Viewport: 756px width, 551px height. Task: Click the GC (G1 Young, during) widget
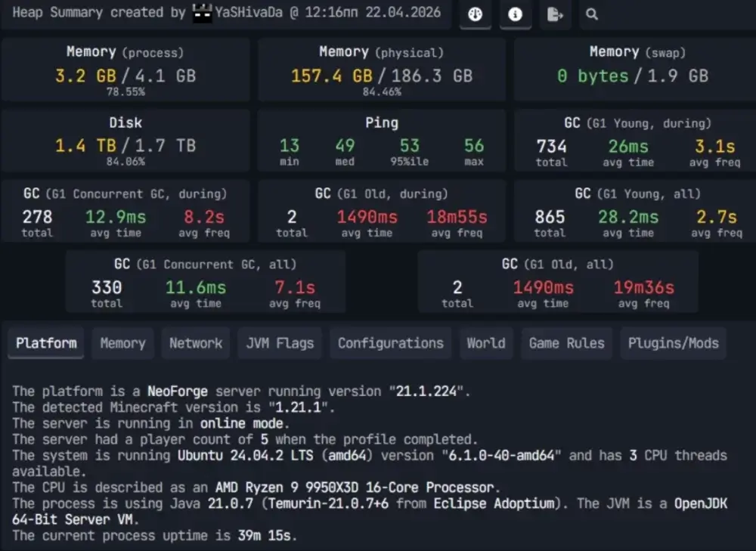point(635,141)
